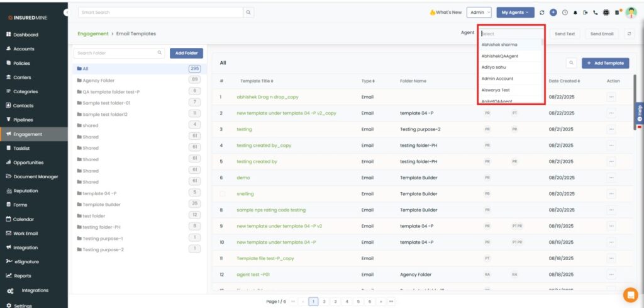
Task: Open the action menu for abhishek Drag n drop_copy
Action: click(x=611, y=97)
